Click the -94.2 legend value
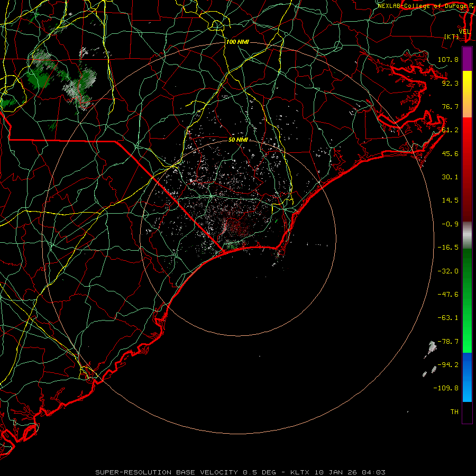The image size is (476, 476). [x=448, y=365]
